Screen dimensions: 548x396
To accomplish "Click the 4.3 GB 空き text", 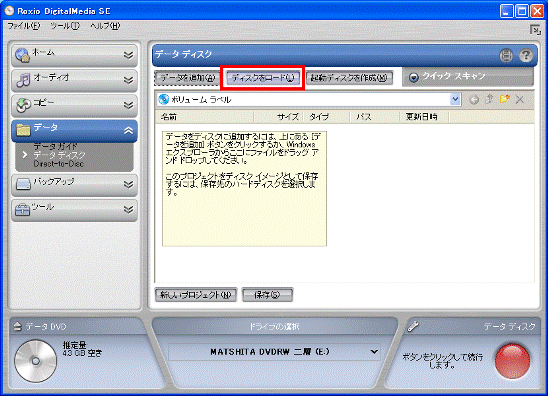I will pos(82,353).
